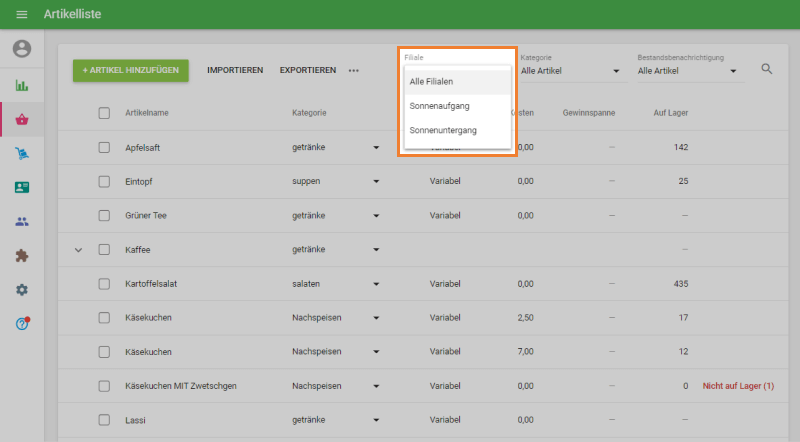This screenshot has height=442, width=800.
Task: Open the employees ID card icon
Action: tap(22, 188)
